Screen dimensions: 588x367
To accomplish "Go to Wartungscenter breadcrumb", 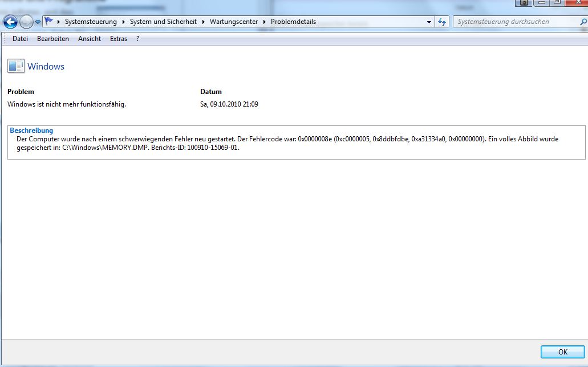I will [x=234, y=22].
